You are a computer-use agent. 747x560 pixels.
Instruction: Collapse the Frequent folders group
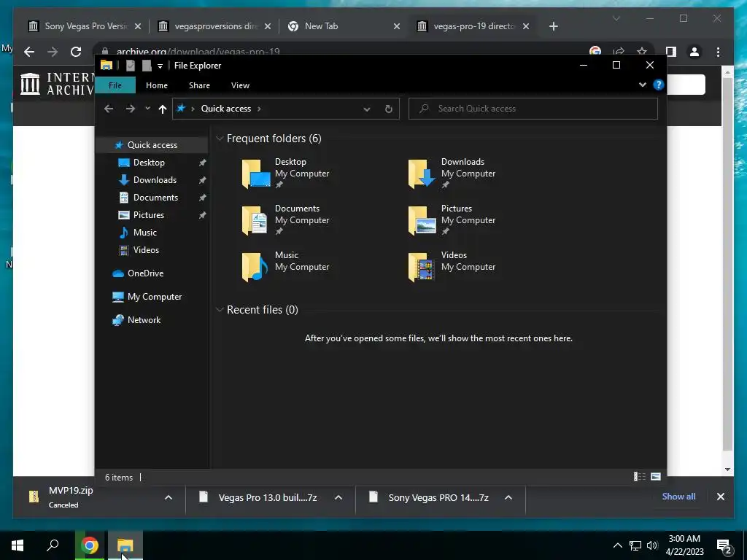(x=220, y=139)
